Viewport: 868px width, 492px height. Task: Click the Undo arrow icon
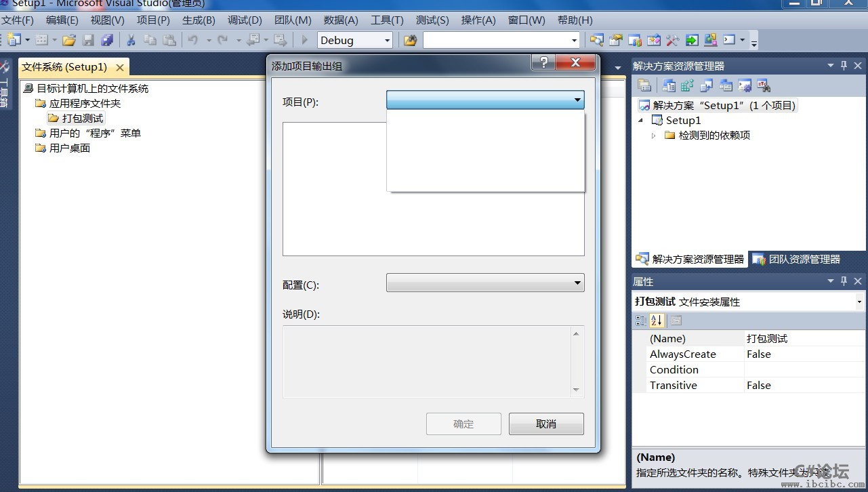[x=193, y=41]
